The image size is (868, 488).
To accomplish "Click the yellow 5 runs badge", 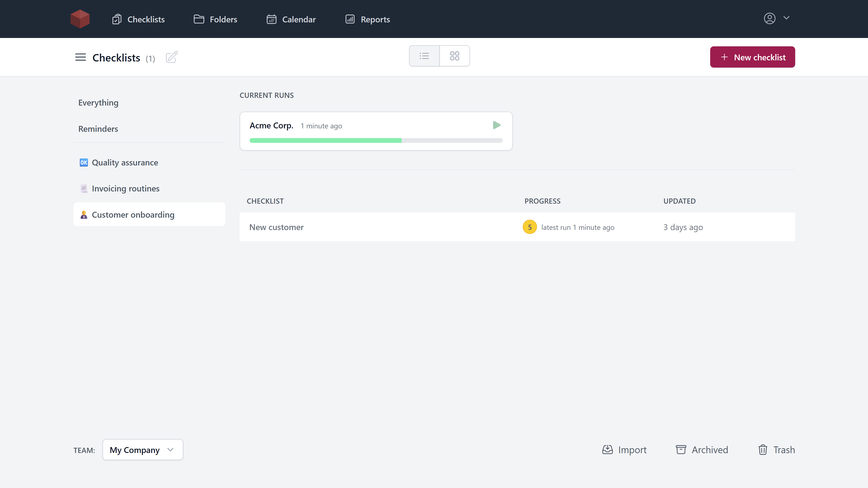I will click(x=530, y=227).
